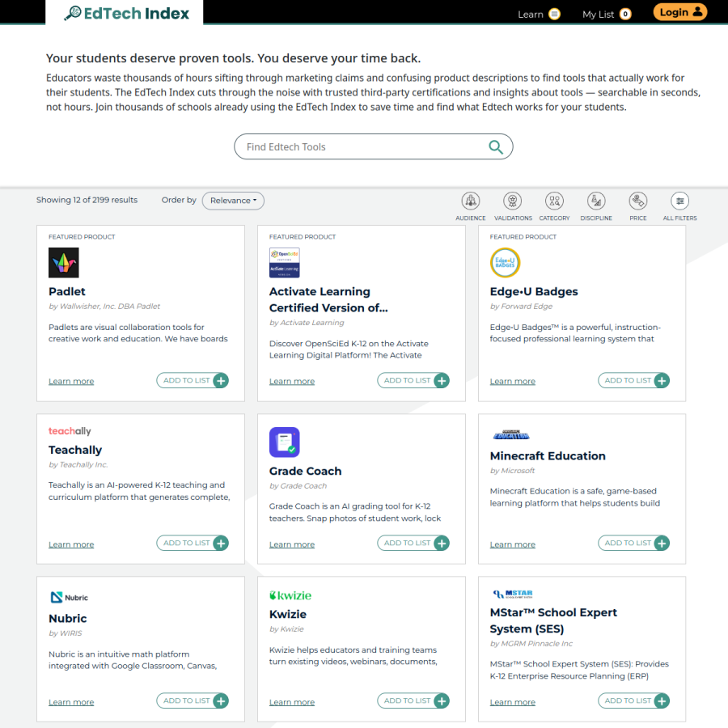Click the Padlet product logo
This screenshot has width=728, height=728.
click(64, 263)
